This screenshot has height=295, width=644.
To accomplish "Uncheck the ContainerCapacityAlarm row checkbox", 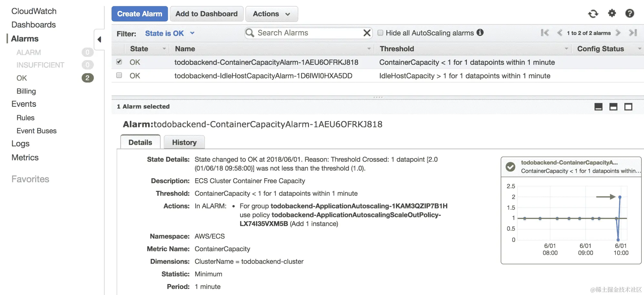I will tap(119, 62).
